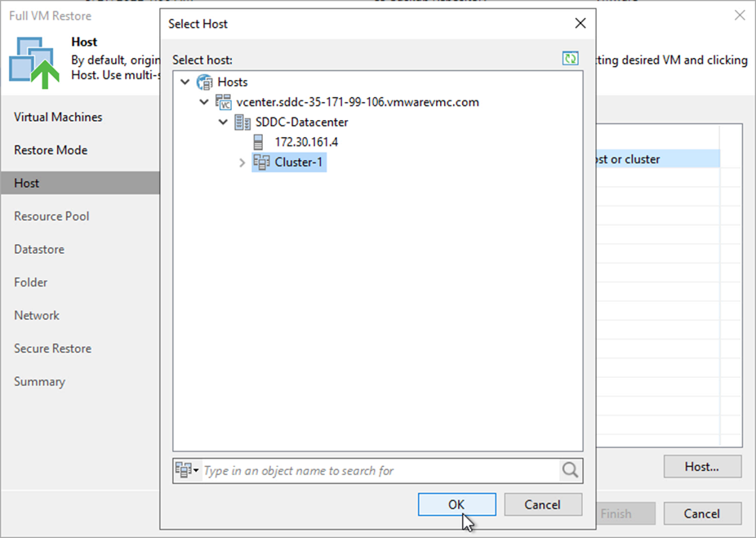The image size is (756, 538).
Task: Open the Network wizard step
Action: click(37, 315)
